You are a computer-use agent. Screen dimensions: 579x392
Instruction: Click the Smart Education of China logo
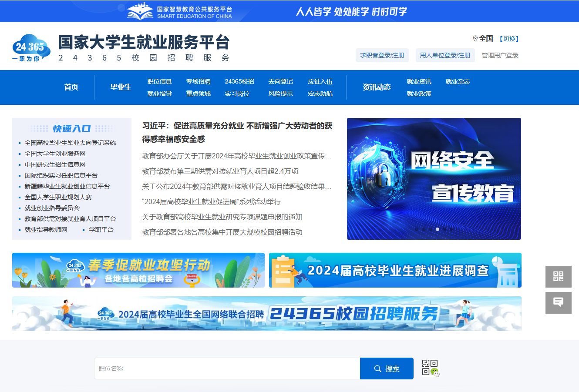click(x=179, y=12)
